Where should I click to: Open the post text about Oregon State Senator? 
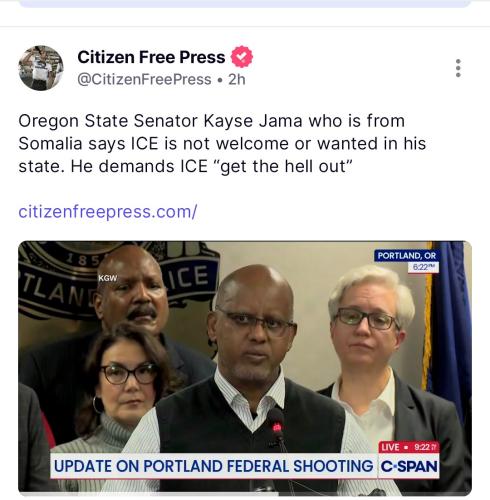tap(222, 144)
